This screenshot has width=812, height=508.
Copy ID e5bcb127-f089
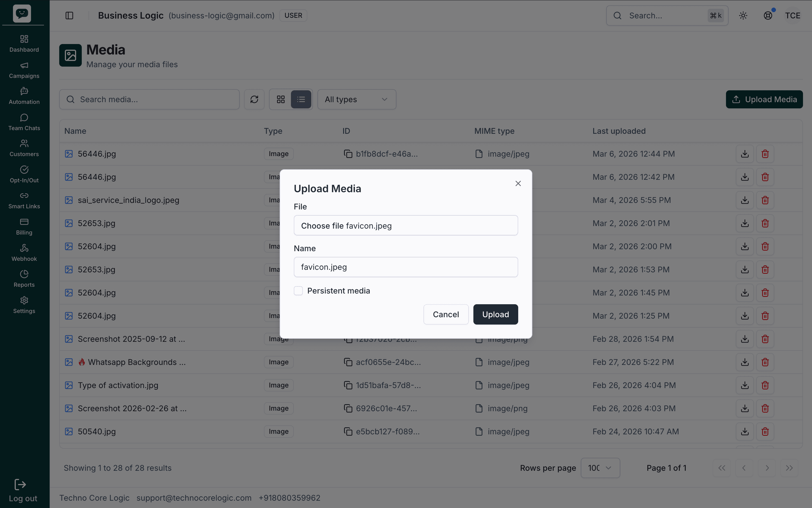348,432
